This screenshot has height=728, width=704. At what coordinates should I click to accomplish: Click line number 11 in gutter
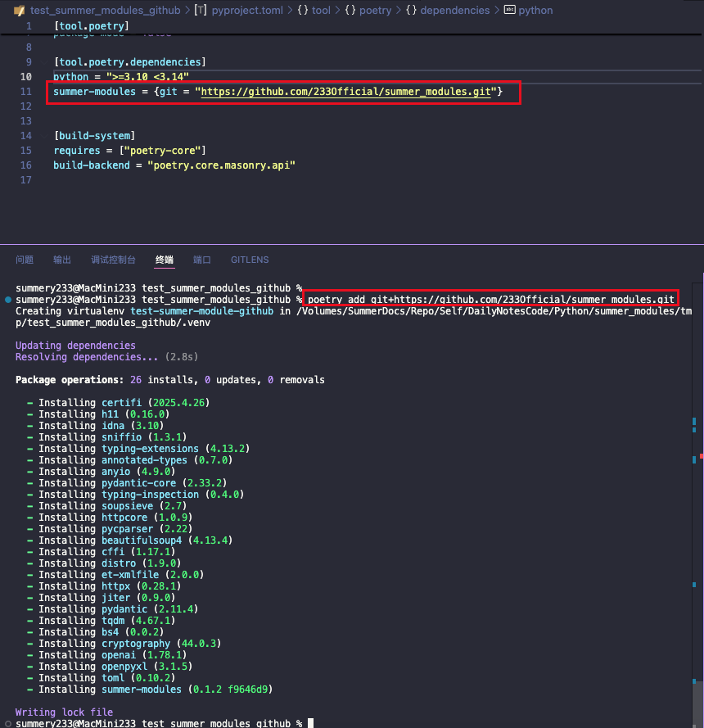pos(26,92)
